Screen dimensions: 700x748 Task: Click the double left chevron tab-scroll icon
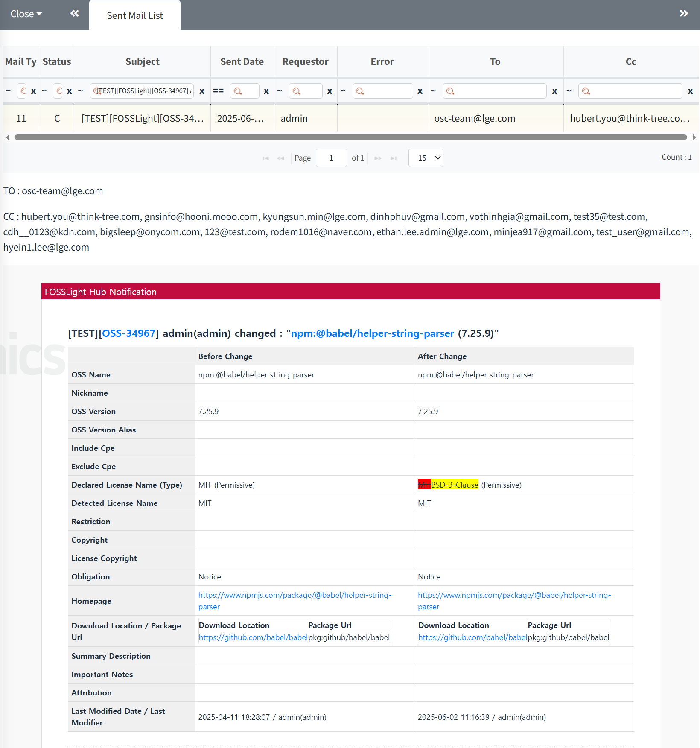[x=75, y=14]
